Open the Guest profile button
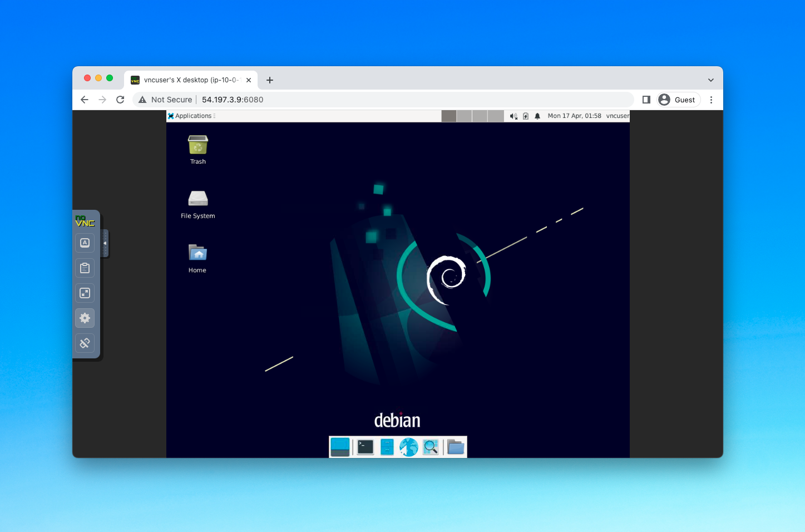The image size is (805, 532). tap(678, 100)
